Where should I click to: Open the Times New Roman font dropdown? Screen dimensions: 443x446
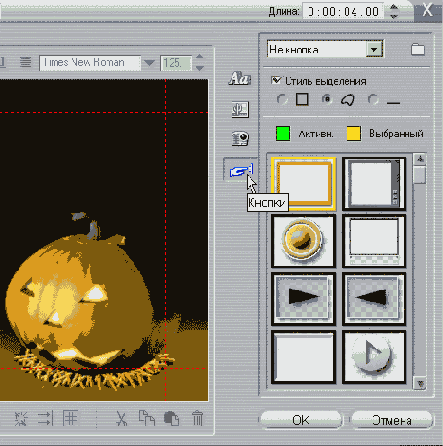point(149,63)
